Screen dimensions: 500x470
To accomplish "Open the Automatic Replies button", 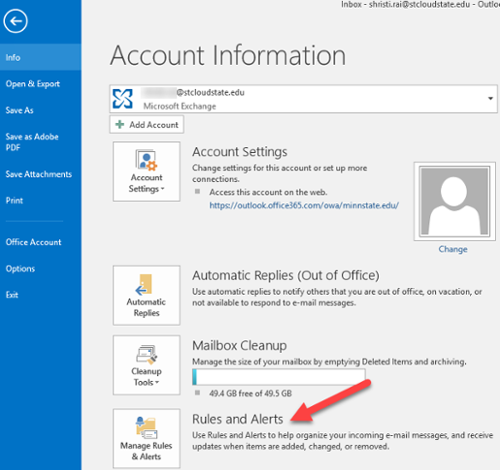I will [x=147, y=295].
